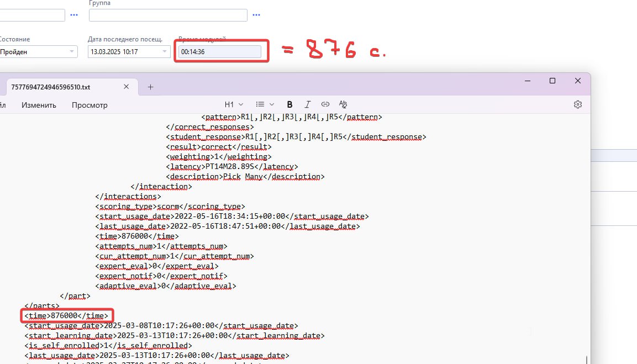
Task: Open the ellipsis picker beside the leftmost field
Action: click(74, 15)
